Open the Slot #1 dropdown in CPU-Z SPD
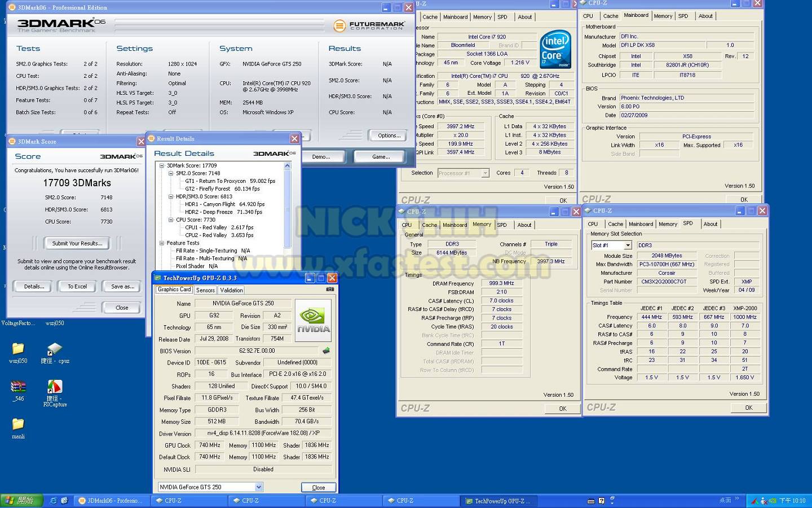Viewport: 812px width, 508px height. 627,245
